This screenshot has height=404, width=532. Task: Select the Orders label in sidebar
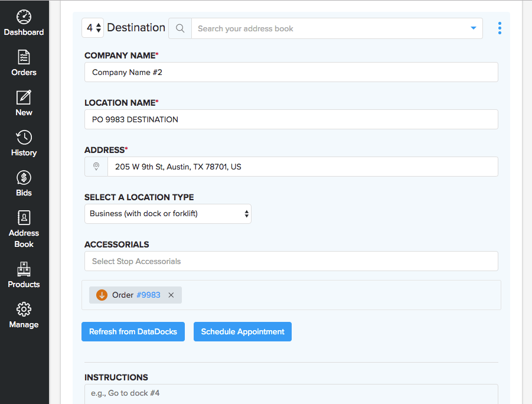point(24,72)
